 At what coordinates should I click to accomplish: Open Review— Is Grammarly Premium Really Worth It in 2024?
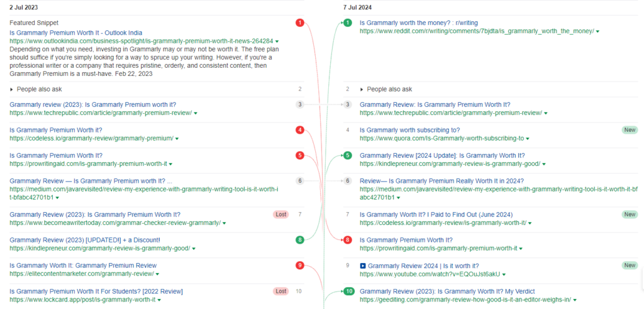pos(441,181)
